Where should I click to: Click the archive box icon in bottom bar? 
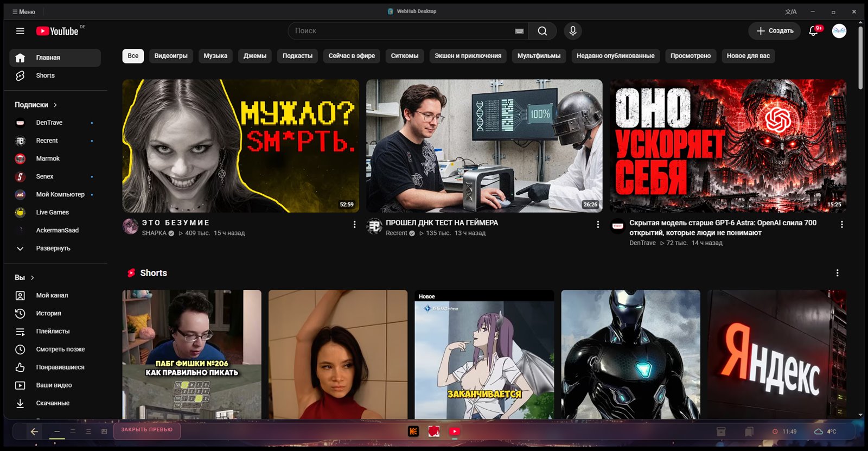click(x=721, y=431)
